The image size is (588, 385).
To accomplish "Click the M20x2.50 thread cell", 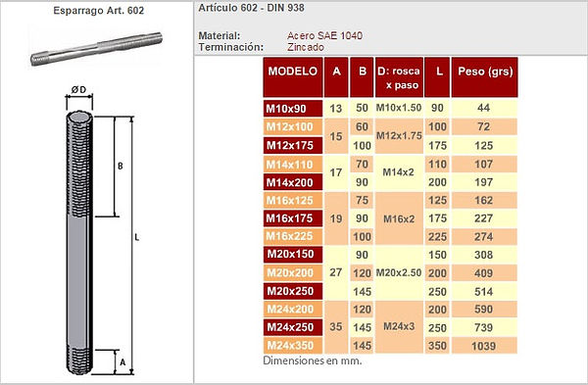I will pyautogui.click(x=399, y=273).
